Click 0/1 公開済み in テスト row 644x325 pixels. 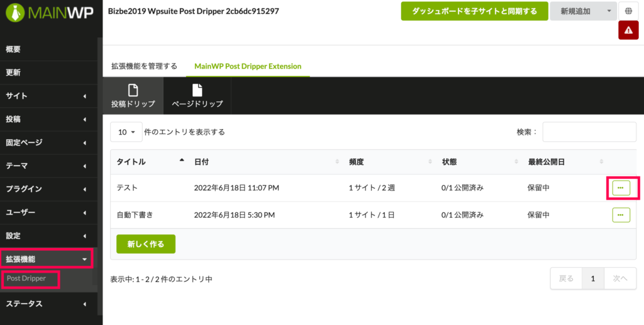tap(462, 188)
